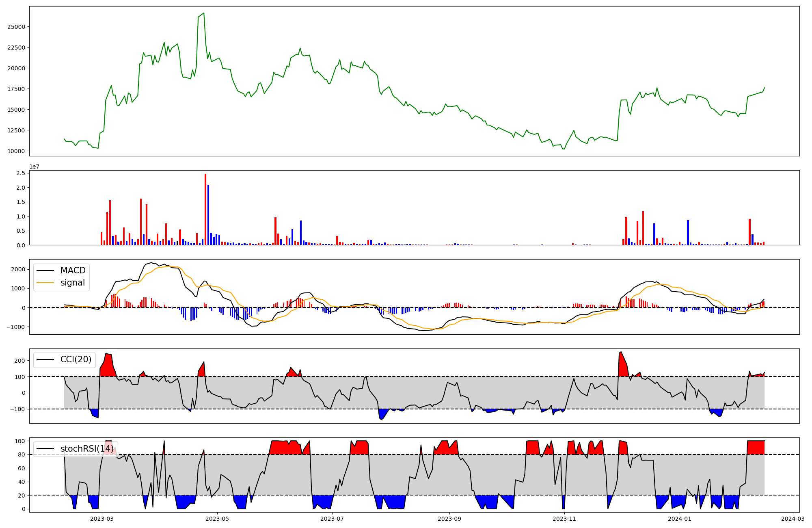Image resolution: width=812 pixels, height=528 pixels.
Task: Select the CCI(20) legend entry
Action: pyautogui.click(x=76, y=359)
